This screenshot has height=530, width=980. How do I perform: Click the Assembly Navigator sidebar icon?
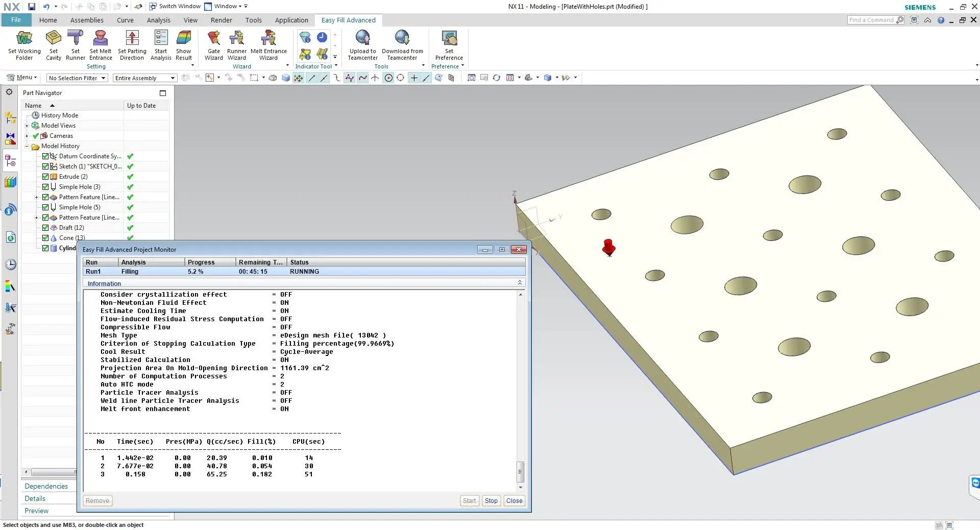10,117
